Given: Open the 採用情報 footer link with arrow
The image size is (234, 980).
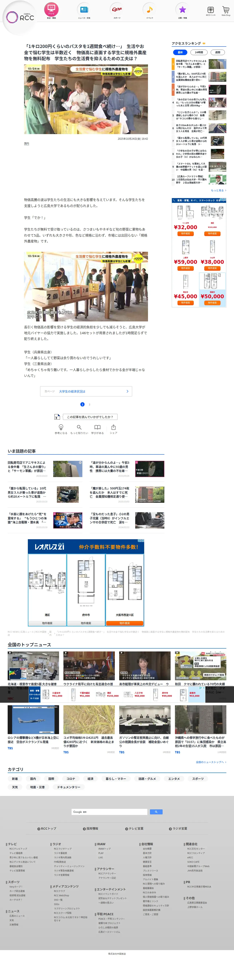Looking at the screenshot, I should point(90,829).
